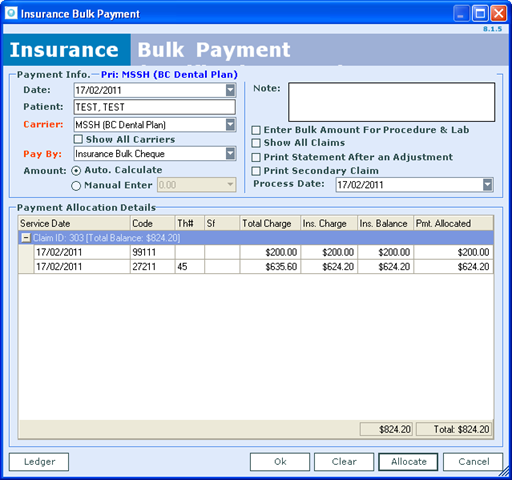Open the Pay By dropdown list
The image size is (512, 480).
click(230, 154)
